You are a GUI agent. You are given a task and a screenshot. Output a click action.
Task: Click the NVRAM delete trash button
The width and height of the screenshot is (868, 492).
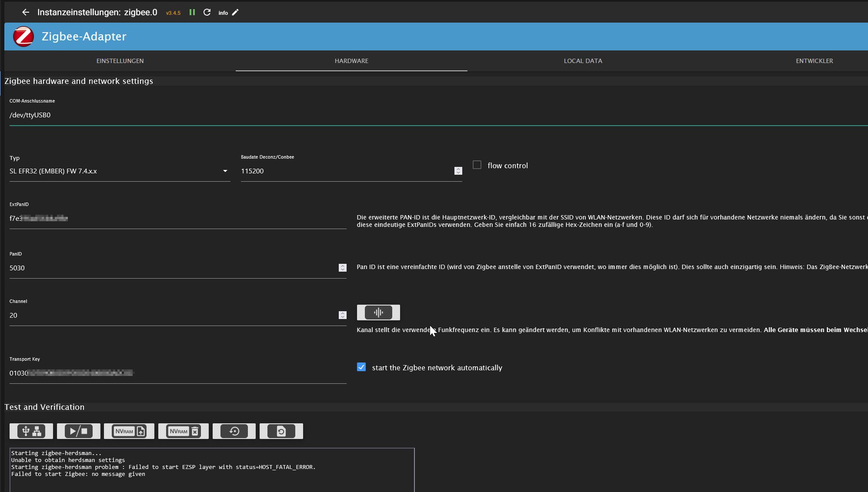point(184,431)
